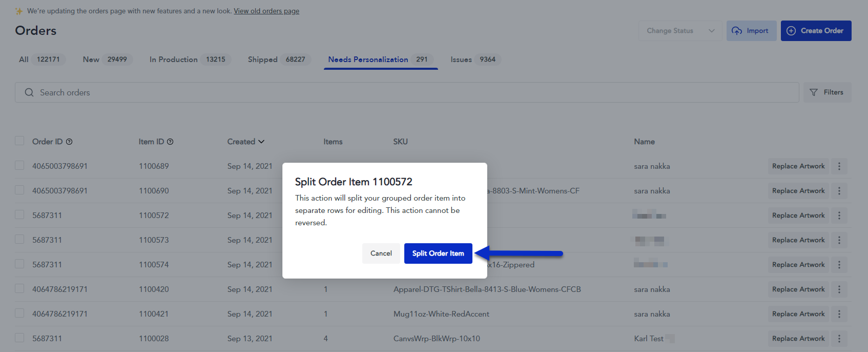Click the Item ID help question icon

(x=170, y=142)
